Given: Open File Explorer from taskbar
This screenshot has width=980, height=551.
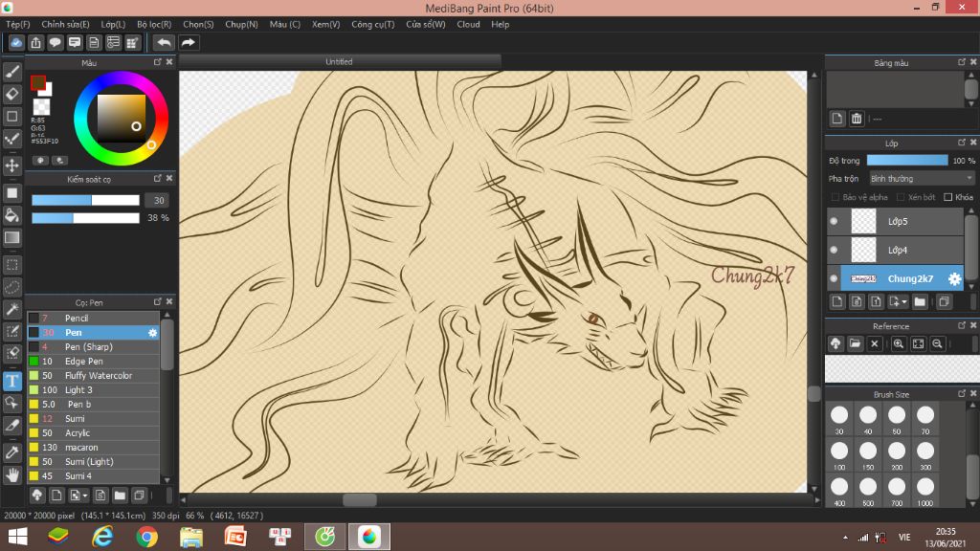Looking at the screenshot, I should pos(191,537).
